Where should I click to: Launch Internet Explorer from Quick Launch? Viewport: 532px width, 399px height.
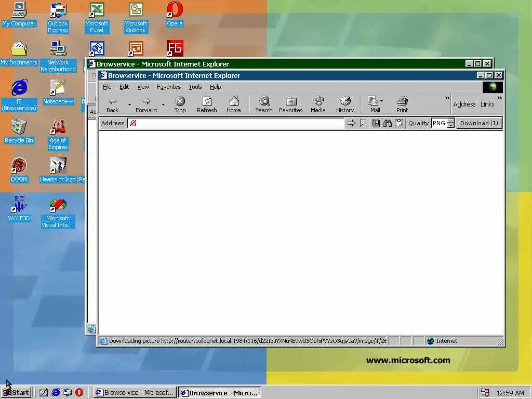coord(56,393)
